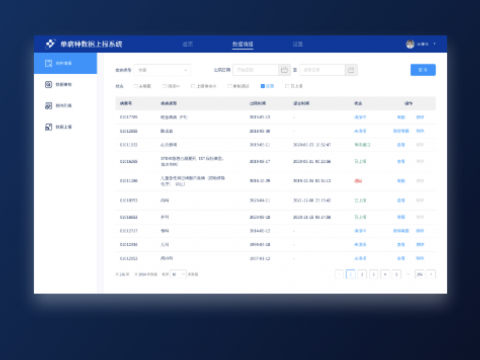Viewport: 480px width, 360px height.
Task: Open the fourth sidebar menu item icon
Action: coord(49,127)
